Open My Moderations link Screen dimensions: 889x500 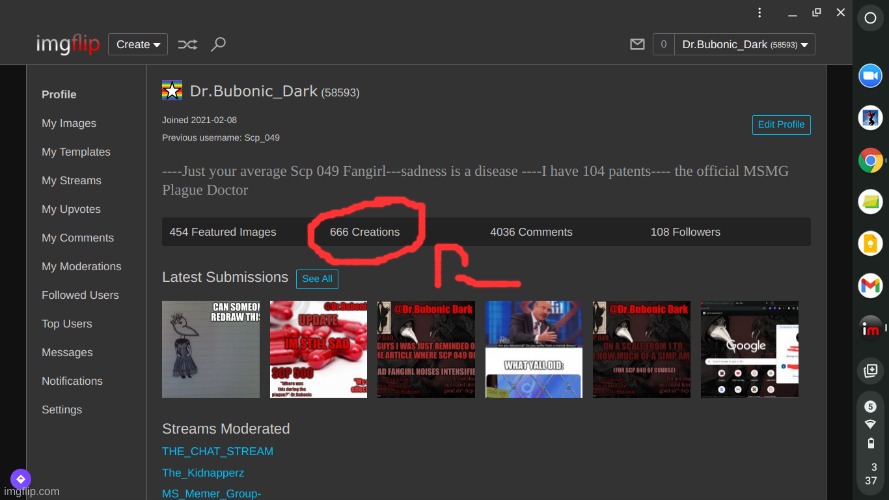click(x=81, y=266)
